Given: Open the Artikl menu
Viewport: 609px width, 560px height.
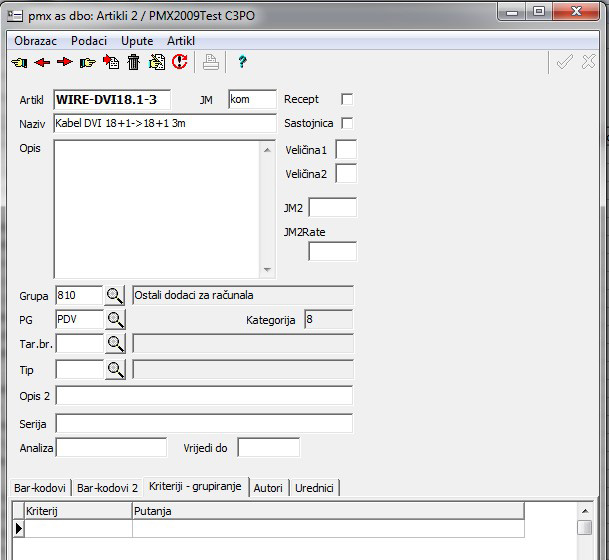Looking at the screenshot, I should (181, 41).
